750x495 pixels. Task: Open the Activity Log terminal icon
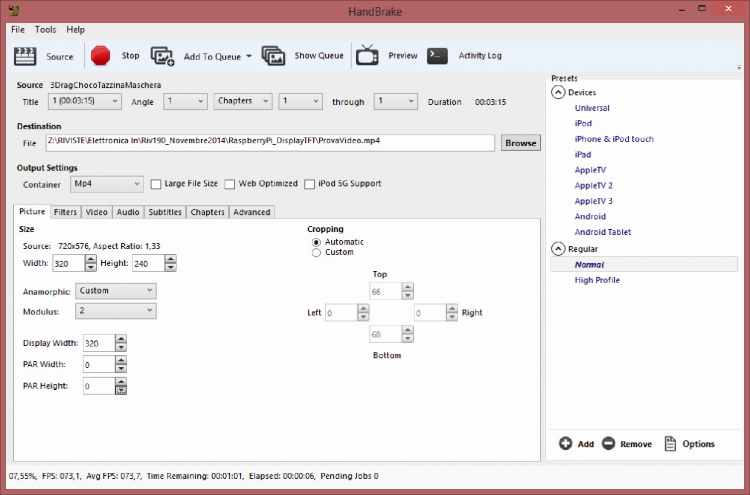pos(437,55)
